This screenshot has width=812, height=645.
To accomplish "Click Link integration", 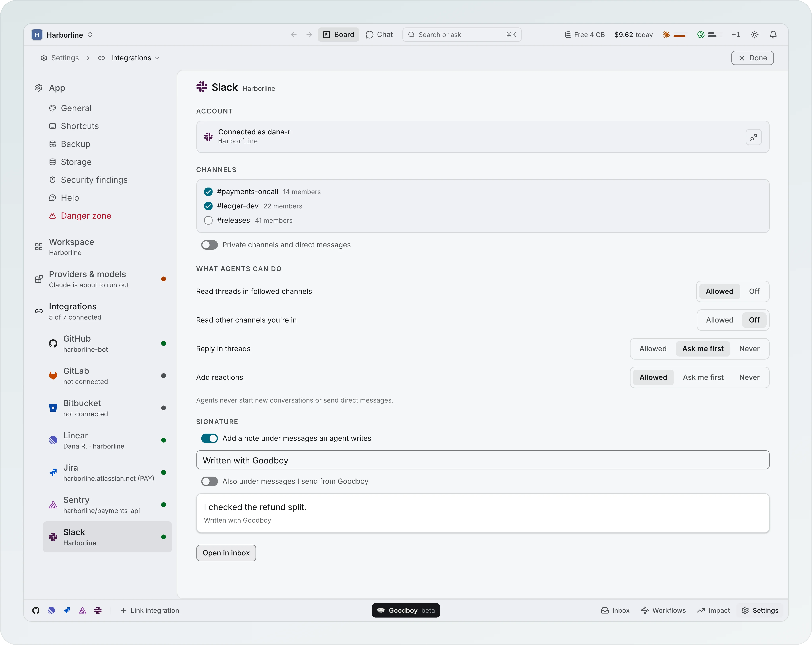I will pyautogui.click(x=149, y=610).
